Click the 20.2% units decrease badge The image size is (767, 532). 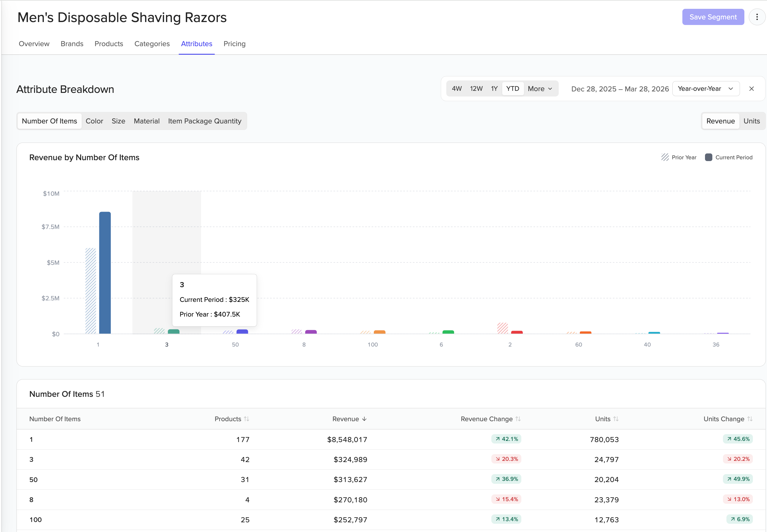[738, 459]
